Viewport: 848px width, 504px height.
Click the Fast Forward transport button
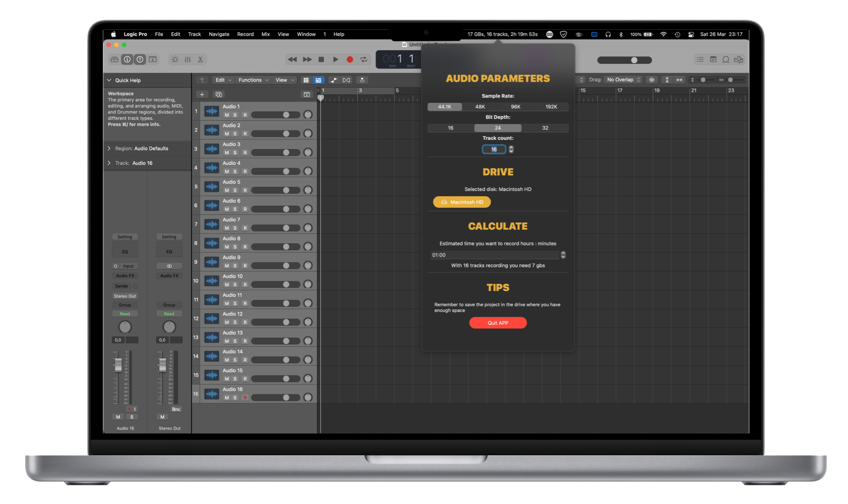point(307,60)
